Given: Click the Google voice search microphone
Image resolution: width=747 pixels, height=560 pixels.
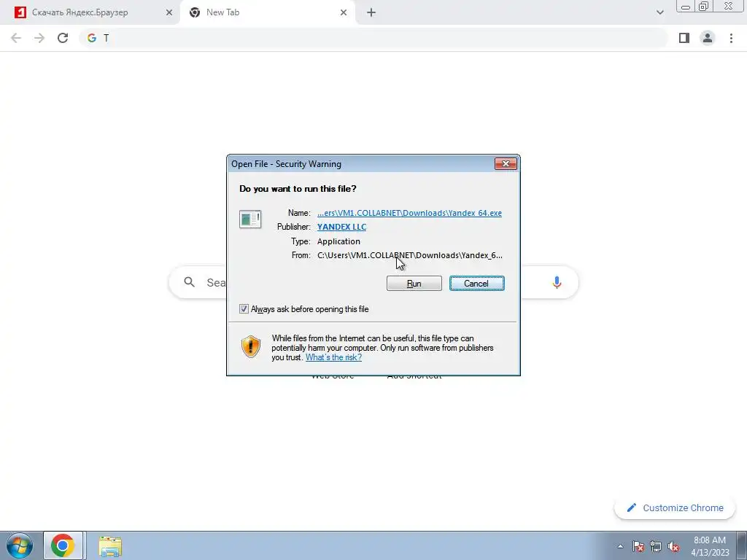Looking at the screenshot, I should click(557, 282).
